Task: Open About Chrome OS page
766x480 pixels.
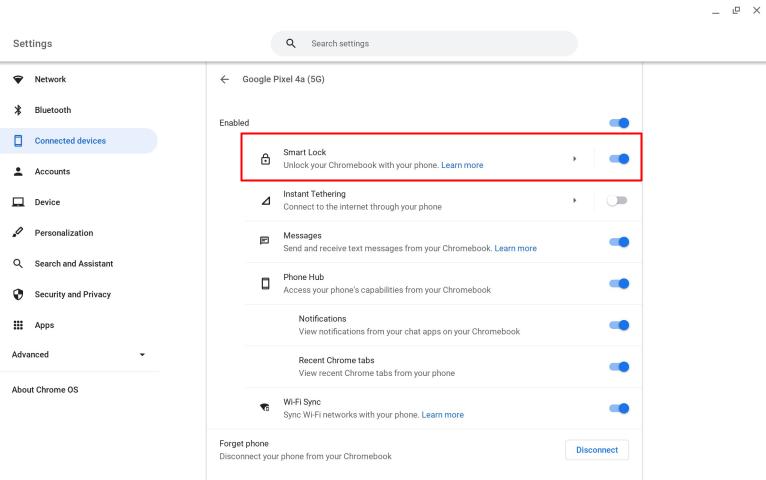Action: [45, 390]
